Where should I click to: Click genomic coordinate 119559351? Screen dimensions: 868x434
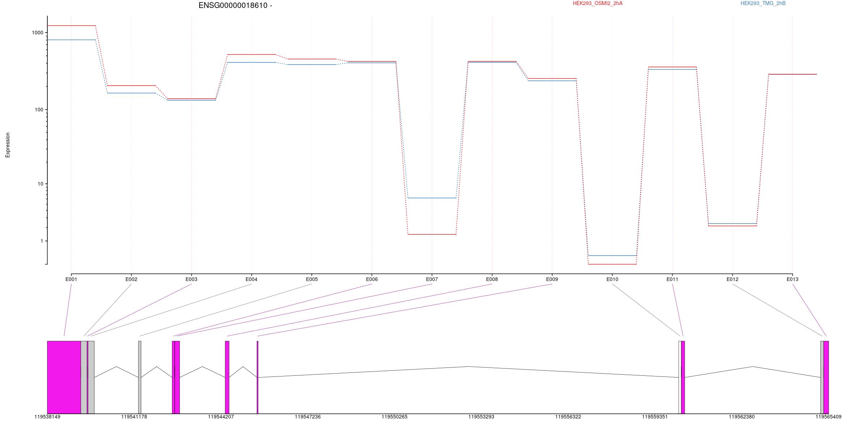point(655,417)
